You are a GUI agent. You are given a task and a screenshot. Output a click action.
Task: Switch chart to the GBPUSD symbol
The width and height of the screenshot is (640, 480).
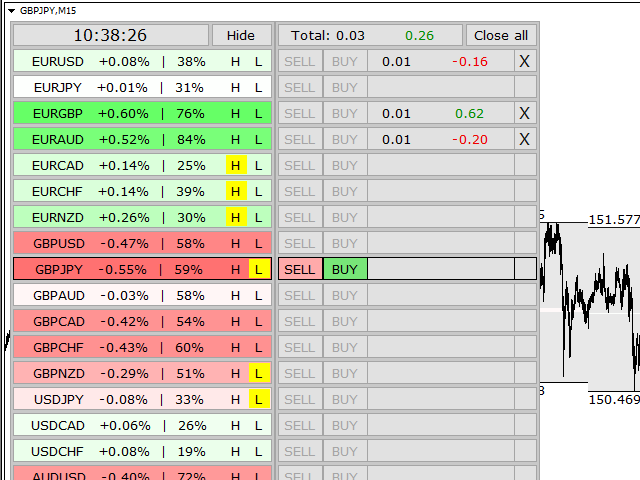pyautogui.click(x=58, y=243)
